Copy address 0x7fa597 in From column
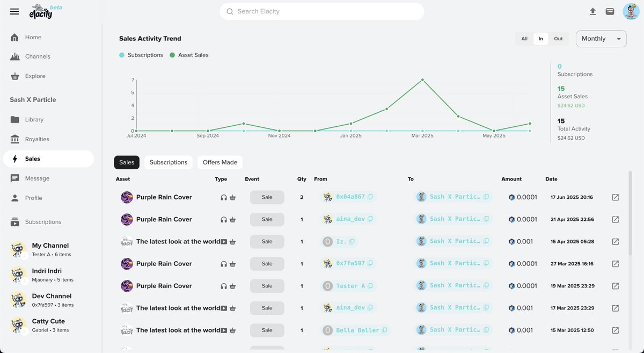Image resolution: width=644 pixels, height=353 pixels. tap(370, 264)
